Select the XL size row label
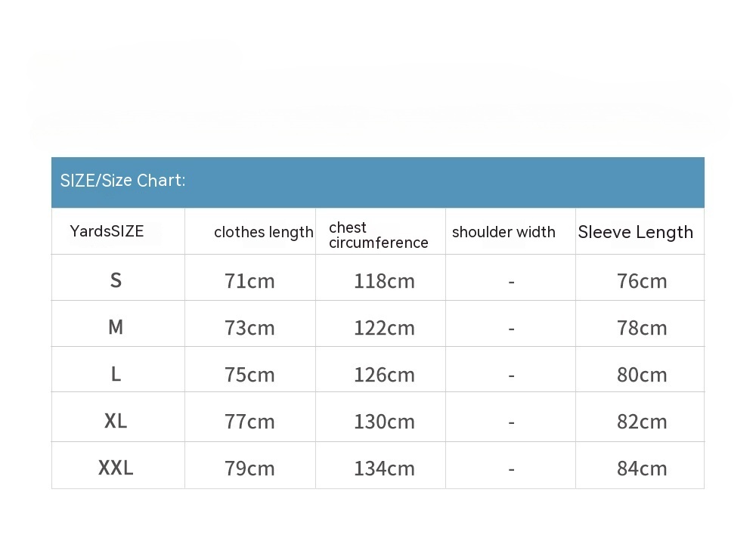756x535 pixels. [x=116, y=421]
